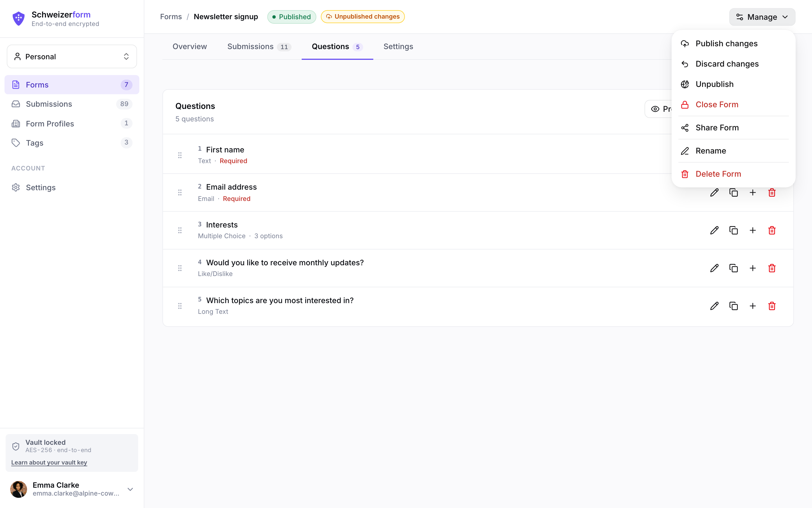The width and height of the screenshot is (812, 508).
Task: Grab the Interests drag handle
Action: [x=180, y=230]
